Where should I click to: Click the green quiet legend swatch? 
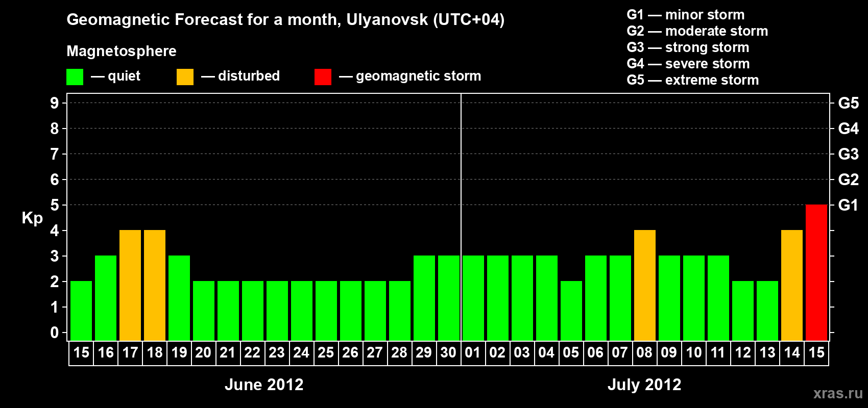point(75,77)
